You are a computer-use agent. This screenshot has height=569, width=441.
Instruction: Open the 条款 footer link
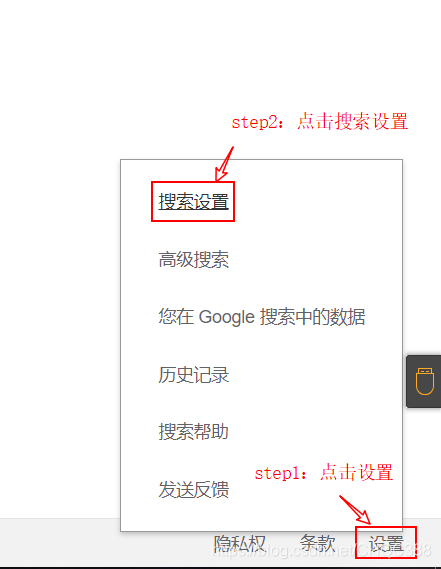click(x=317, y=544)
